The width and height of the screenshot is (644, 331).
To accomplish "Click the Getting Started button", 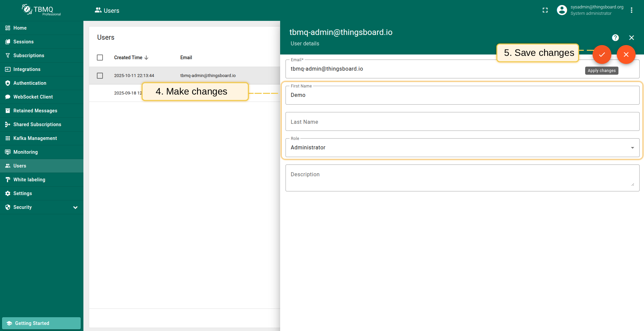I will click(x=41, y=323).
